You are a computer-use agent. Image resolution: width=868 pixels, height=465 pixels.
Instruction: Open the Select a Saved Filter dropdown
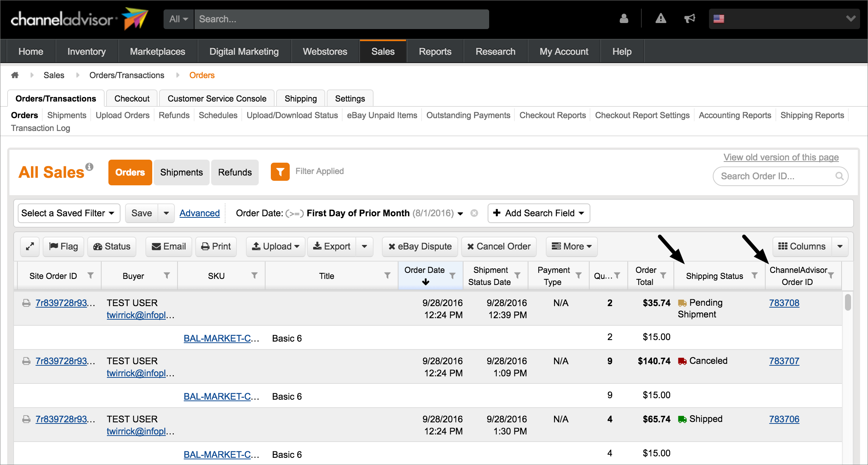[69, 213]
